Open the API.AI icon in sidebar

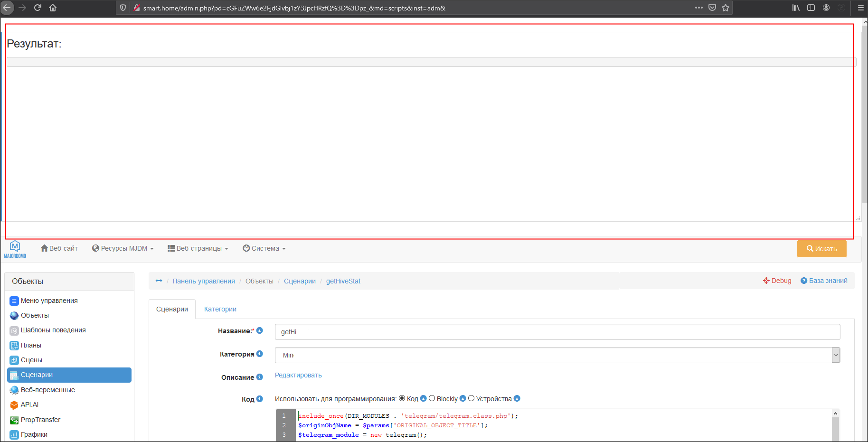click(x=14, y=405)
